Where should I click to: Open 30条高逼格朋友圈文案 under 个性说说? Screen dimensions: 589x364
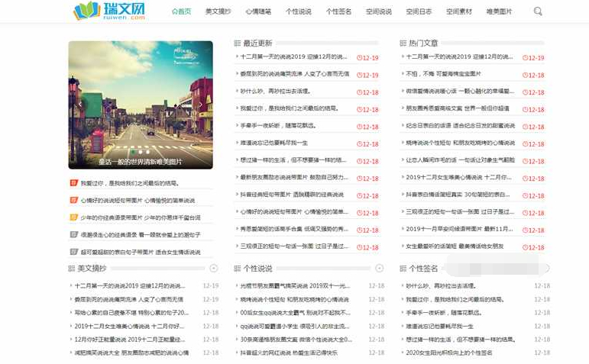point(296,340)
